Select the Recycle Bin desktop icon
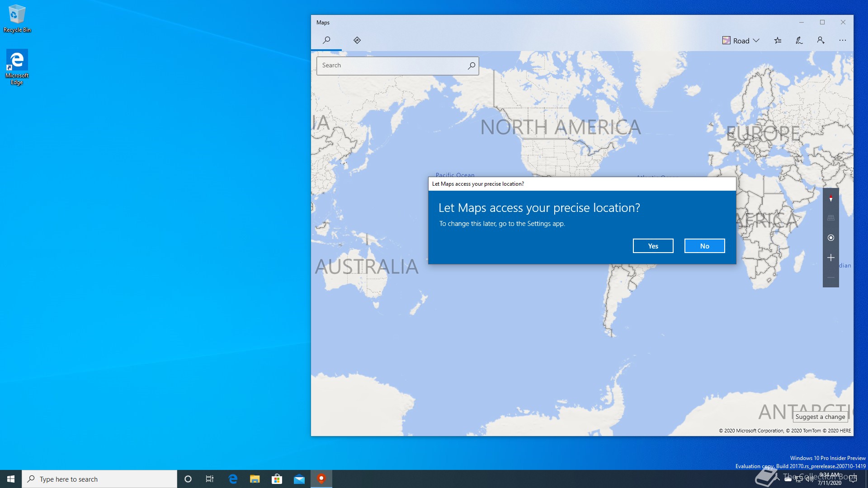Screen dimensions: 868x488 point(17,19)
